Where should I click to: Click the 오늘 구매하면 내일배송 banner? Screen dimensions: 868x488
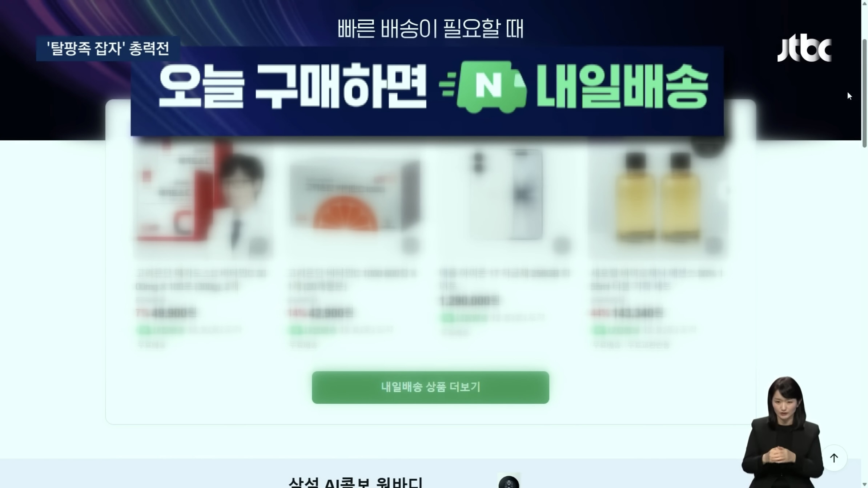[x=427, y=91]
